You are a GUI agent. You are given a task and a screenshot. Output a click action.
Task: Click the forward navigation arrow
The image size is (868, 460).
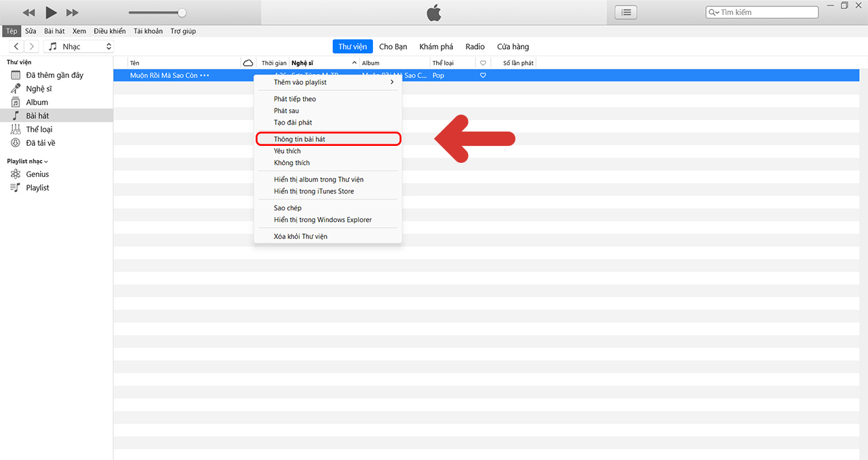[x=32, y=46]
